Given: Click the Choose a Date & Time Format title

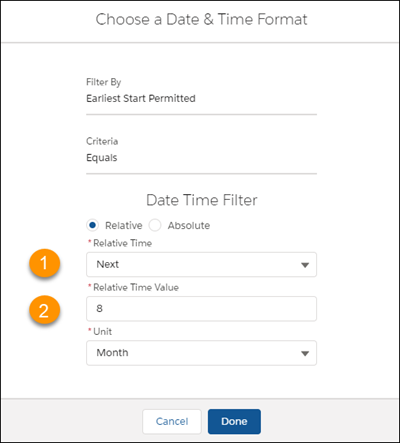Looking at the screenshot, I should (x=201, y=19).
